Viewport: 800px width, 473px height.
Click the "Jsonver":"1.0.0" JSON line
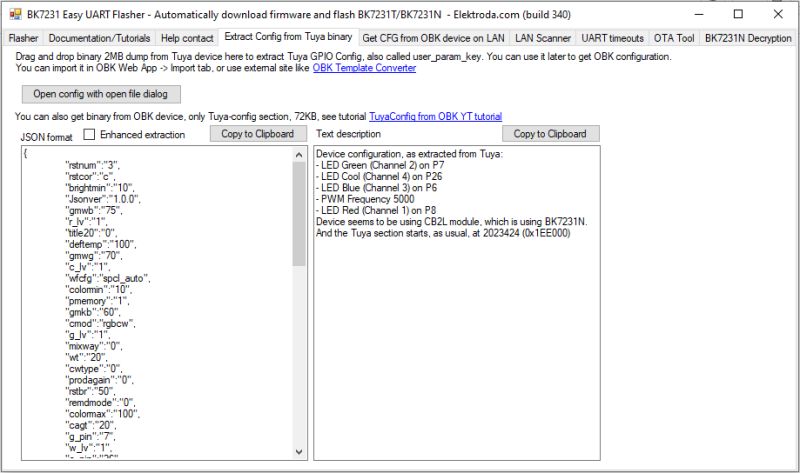pos(103,199)
